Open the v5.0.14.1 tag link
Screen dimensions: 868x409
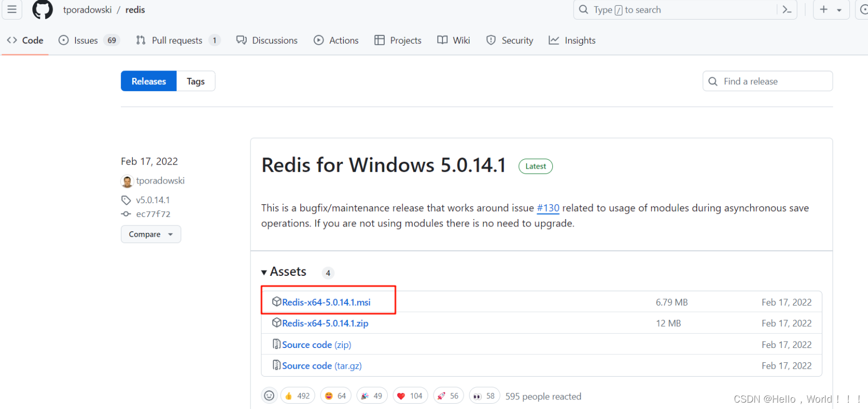153,200
